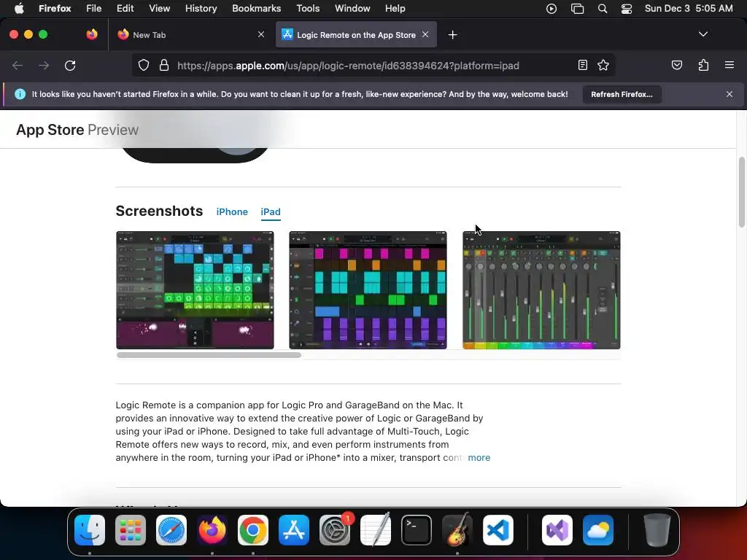The image size is (747, 560).
Task: Open the mixer faders screenshot thumbnail
Action: [541, 290]
